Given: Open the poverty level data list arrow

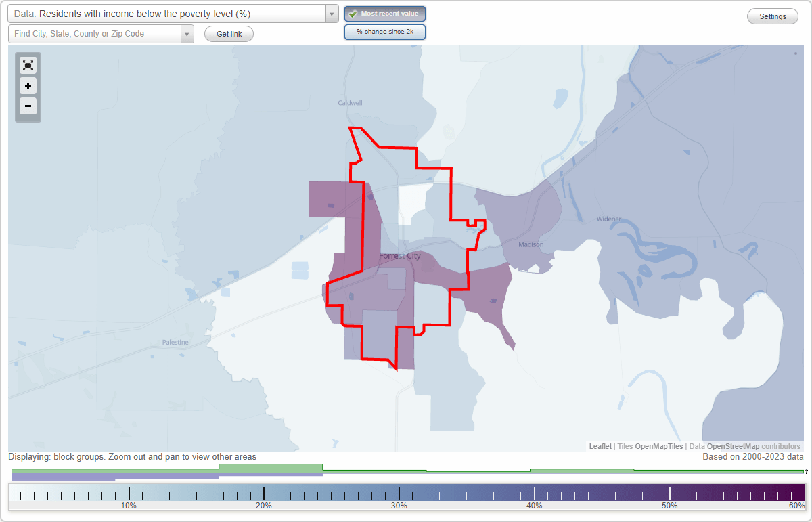Looking at the screenshot, I should (x=330, y=14).
